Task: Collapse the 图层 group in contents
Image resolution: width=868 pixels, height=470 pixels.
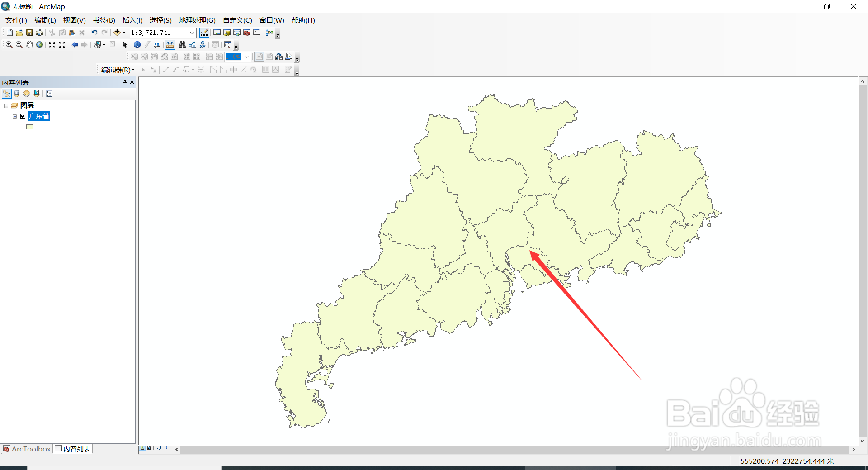Action: (x=6, y=105)
